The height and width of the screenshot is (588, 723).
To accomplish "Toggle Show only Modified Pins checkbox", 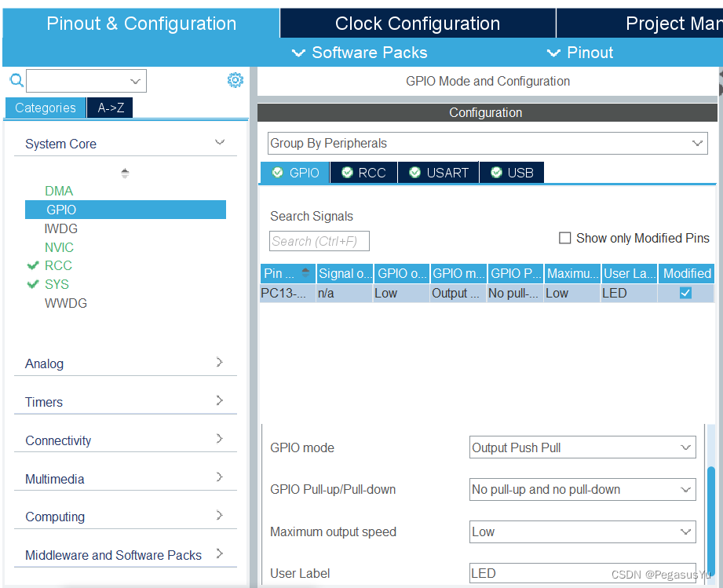I will [564, 238].
